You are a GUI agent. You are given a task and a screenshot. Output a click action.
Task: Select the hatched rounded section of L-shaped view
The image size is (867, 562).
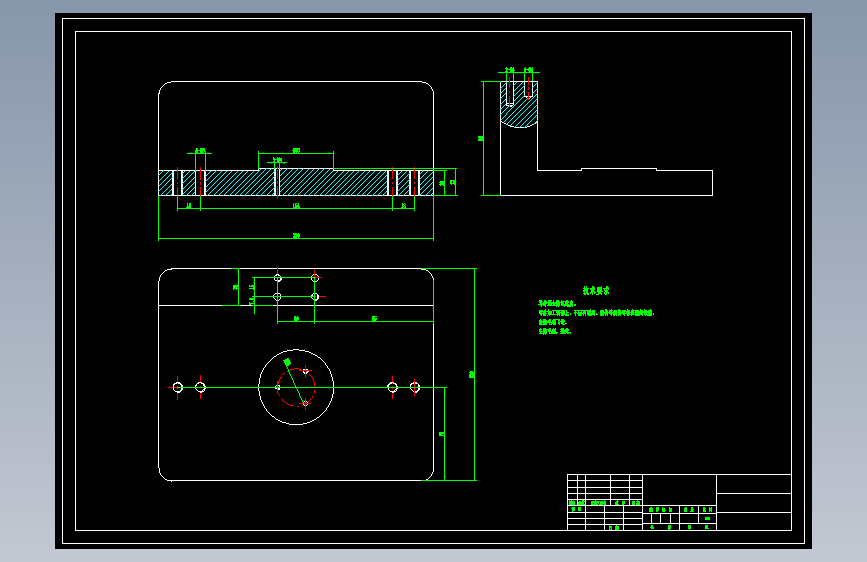(519, 105)
